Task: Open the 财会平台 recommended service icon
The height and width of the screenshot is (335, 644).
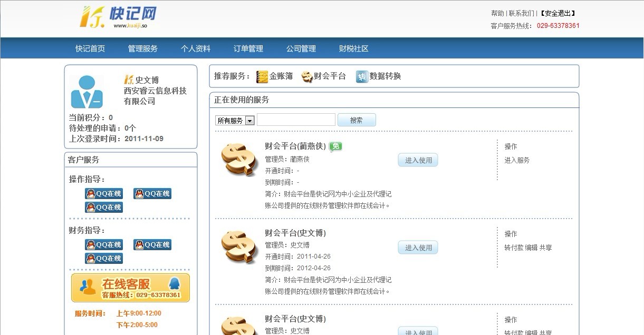Action: 307,76
